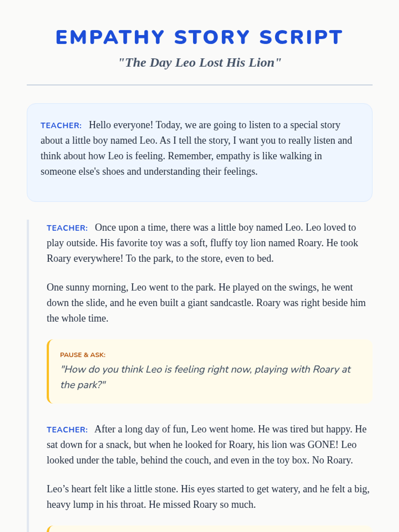This screenshot has width=399, height=532.
Task: Select the subtitle "The Day Leo Lost His Lion"
Action: 199,63
